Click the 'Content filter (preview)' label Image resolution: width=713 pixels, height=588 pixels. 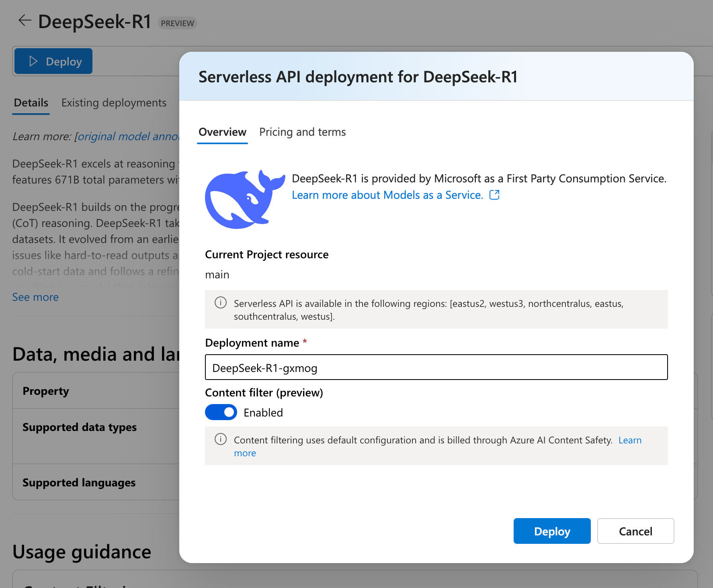(x=264, y=392)
